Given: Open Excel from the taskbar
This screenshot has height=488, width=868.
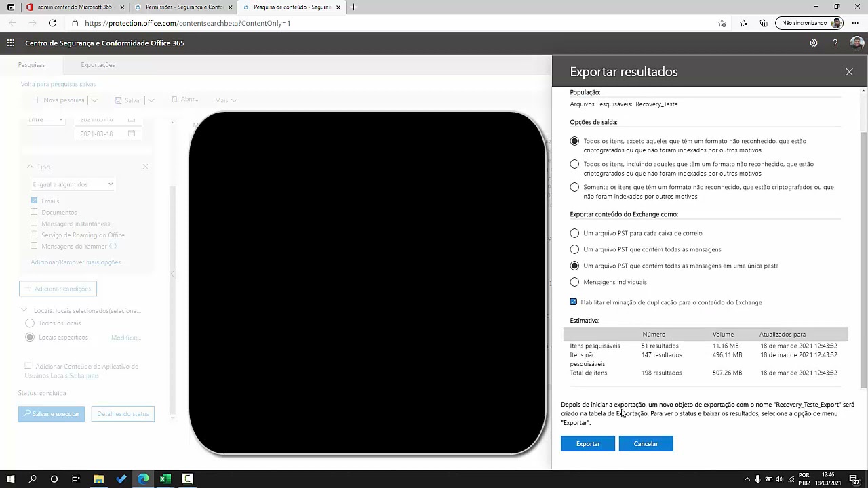Looking at the screenshot, I should 165,479.
